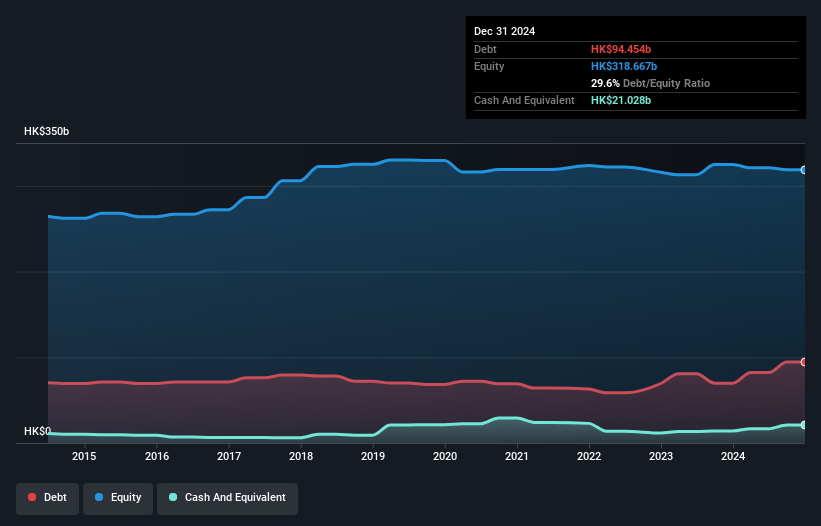Toggle the Debt legend button
This screenshot has width=821, height=526.
48,498
